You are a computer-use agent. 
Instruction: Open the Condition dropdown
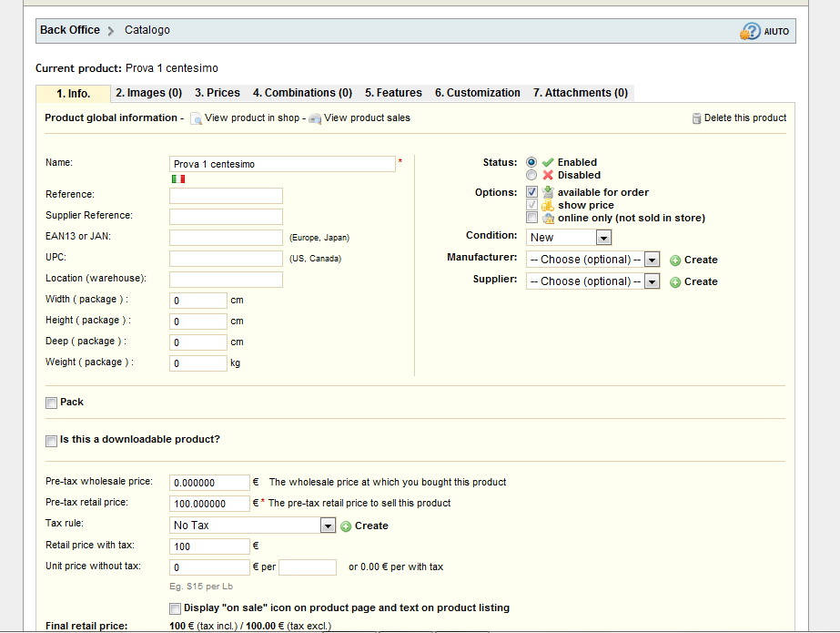point(569,238)
